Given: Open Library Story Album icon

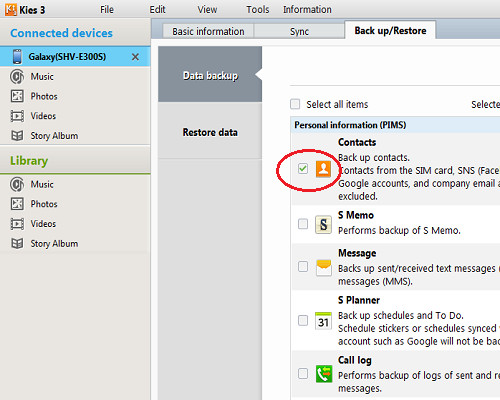Looking at the screenshot, I should tap(17, 244).
